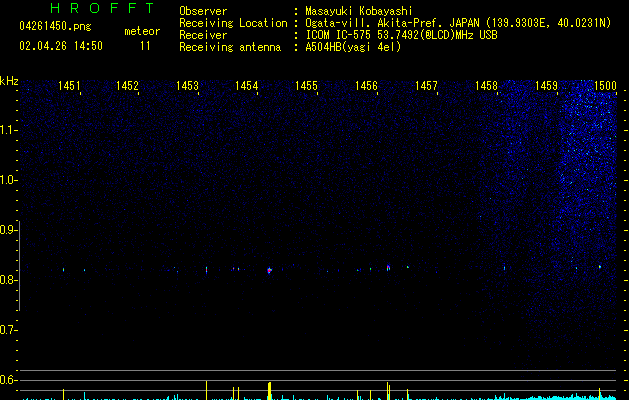Click the 1458 time axis label
Screen dimensions: 629x400
(x=486, y=86)
